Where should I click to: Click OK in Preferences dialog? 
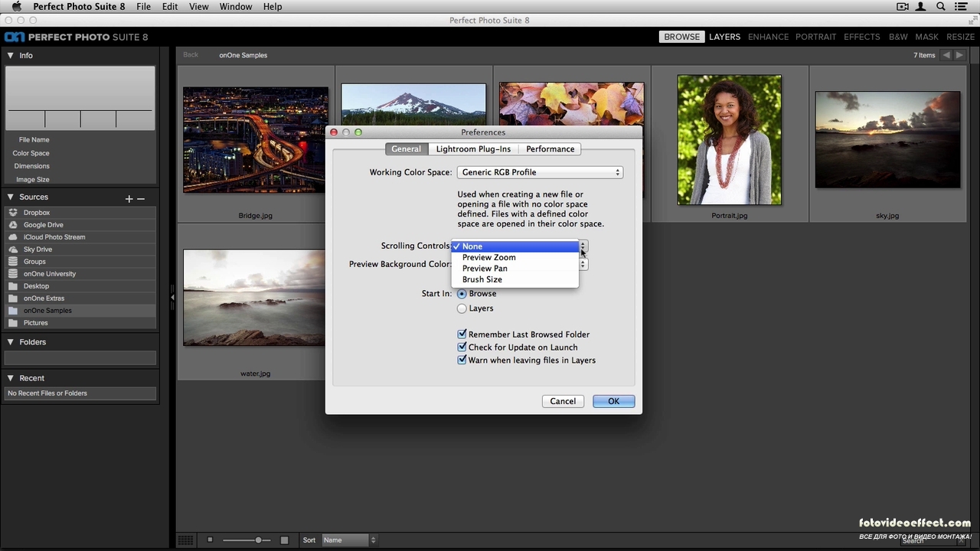coord(613,401)
